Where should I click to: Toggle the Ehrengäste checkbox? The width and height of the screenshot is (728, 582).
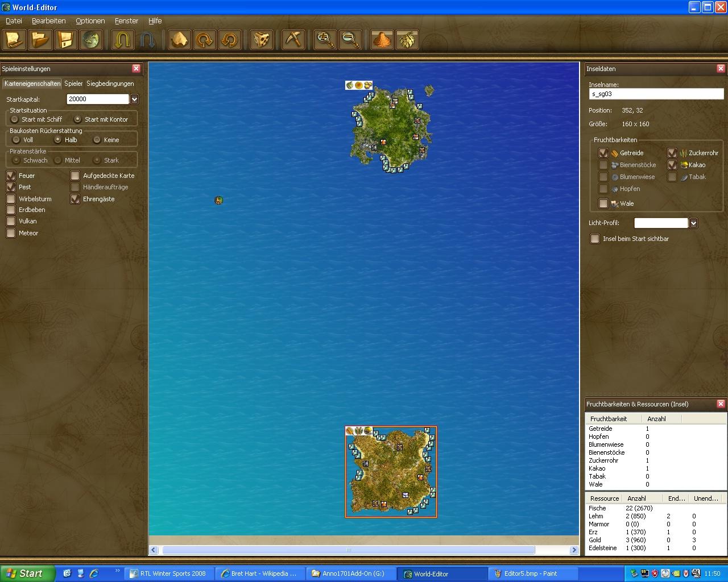75,199
